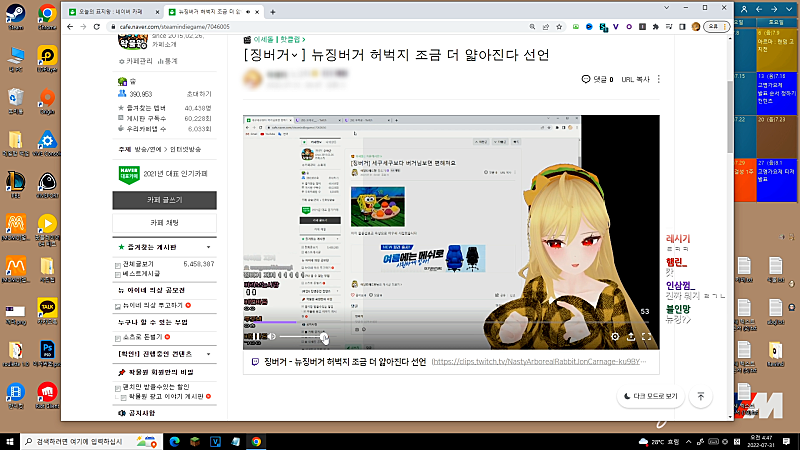Viewport: 800px width, 450px height.
Task: Click scroll-to-top arrow button
Action: point(701,396)
